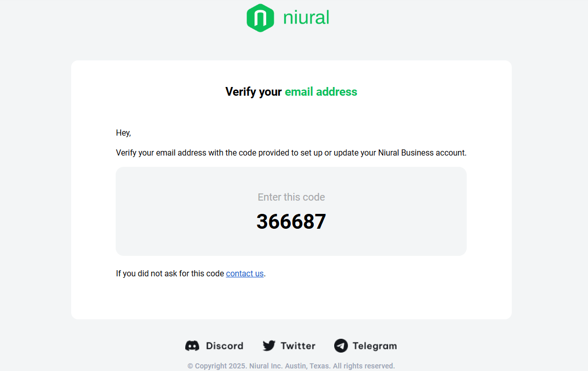
Task: Open the Twitter bird icon
Action: 269,346
